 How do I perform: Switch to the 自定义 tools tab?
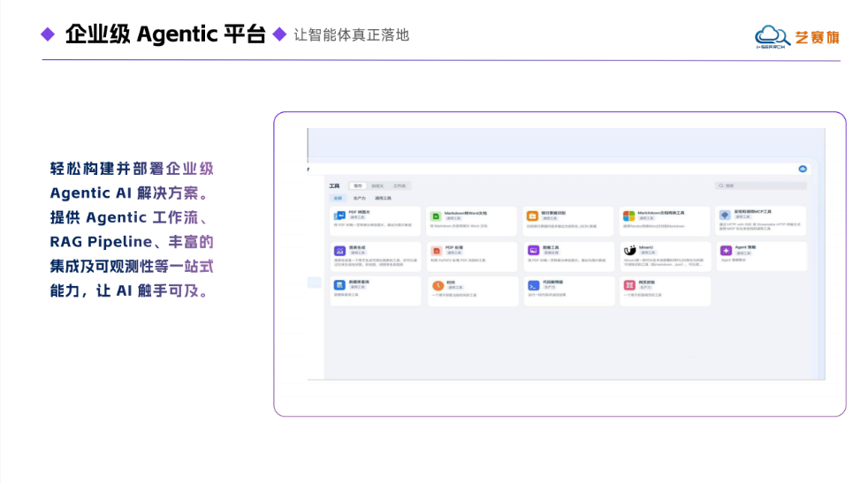click(377, 186)
